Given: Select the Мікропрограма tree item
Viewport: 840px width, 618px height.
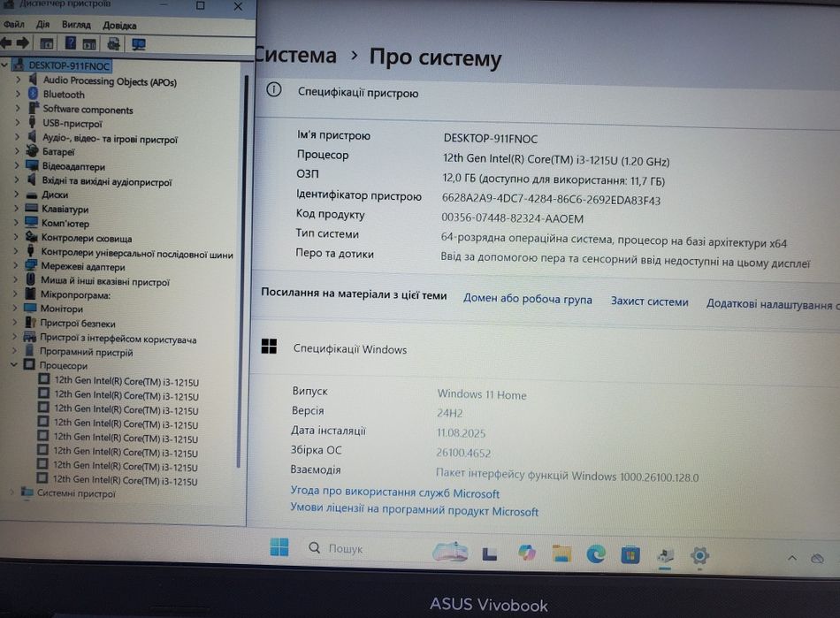Looking at the screenshot, I should [x=75, y=294].
